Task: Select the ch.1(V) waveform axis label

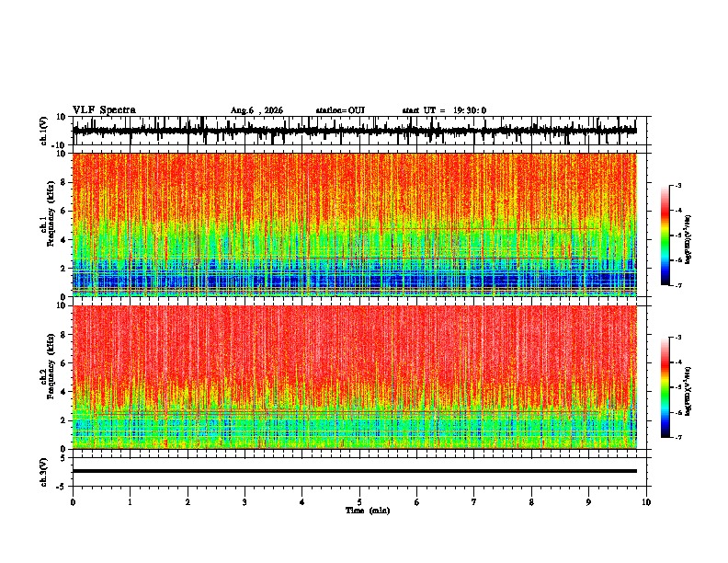Action: (x=44, y=131)
